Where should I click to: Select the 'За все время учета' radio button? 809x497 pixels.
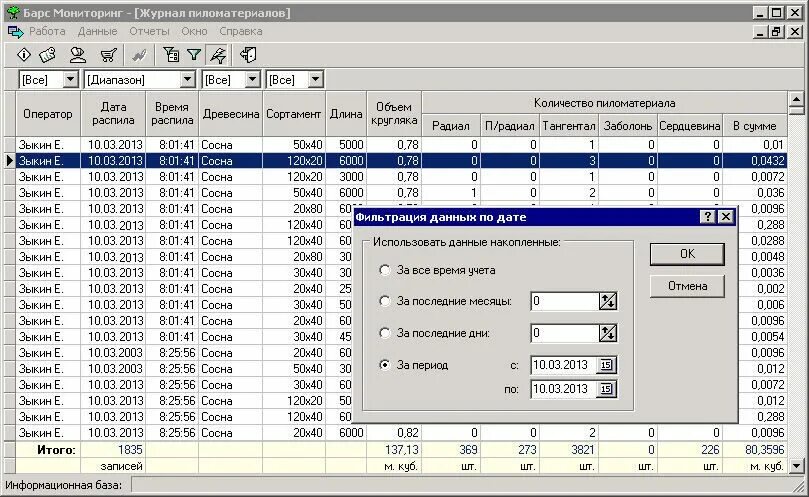coord(384,270)
